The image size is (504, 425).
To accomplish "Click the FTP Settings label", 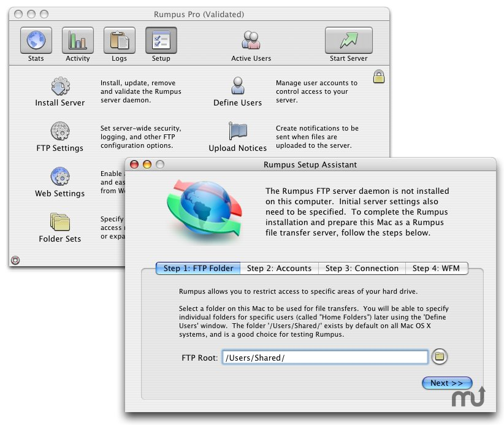I will click(x=60, y=148).
